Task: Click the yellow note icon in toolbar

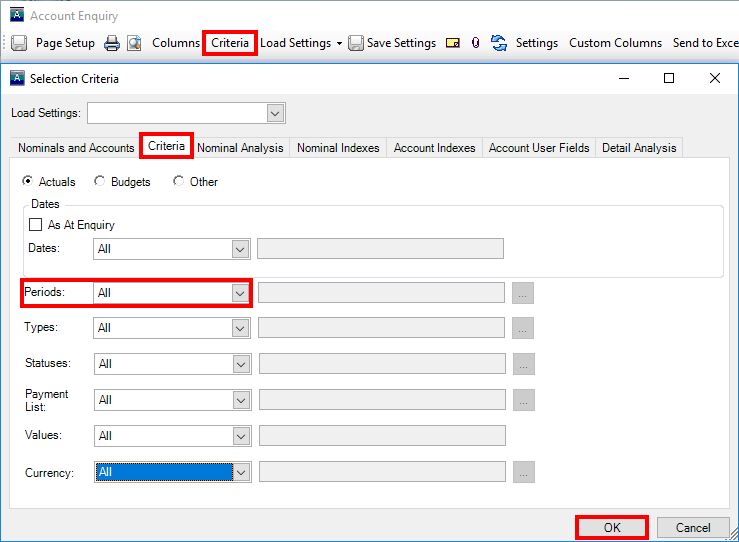Action: [453, 43]
